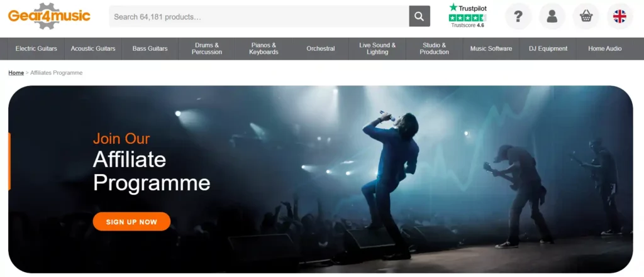Open the help question mark icon

tap(518, 16)
